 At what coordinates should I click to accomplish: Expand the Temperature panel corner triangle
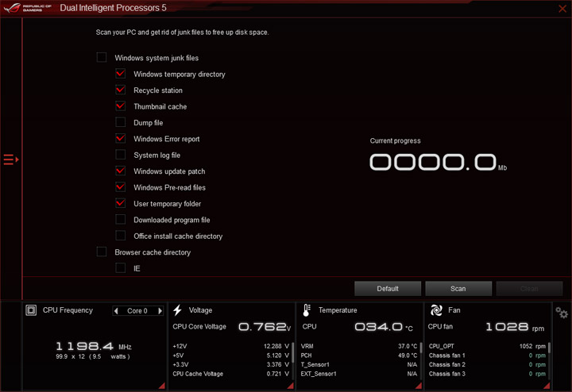pos(419,386)
